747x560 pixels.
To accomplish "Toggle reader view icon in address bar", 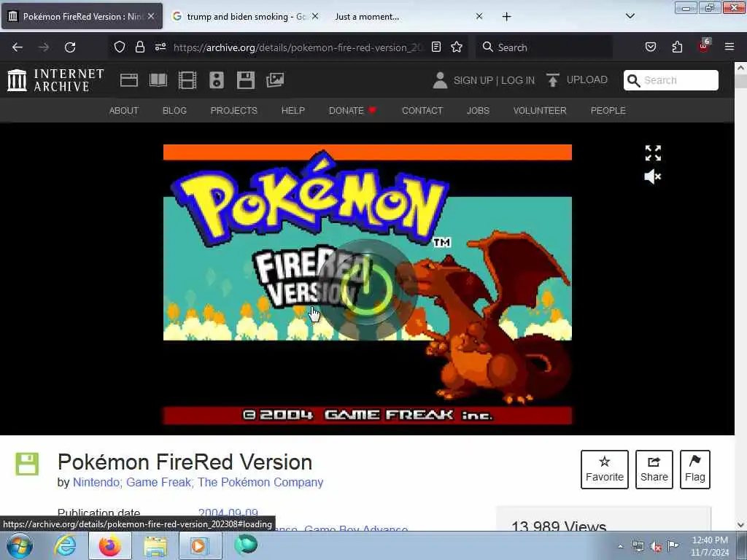I will coord(436,47).
